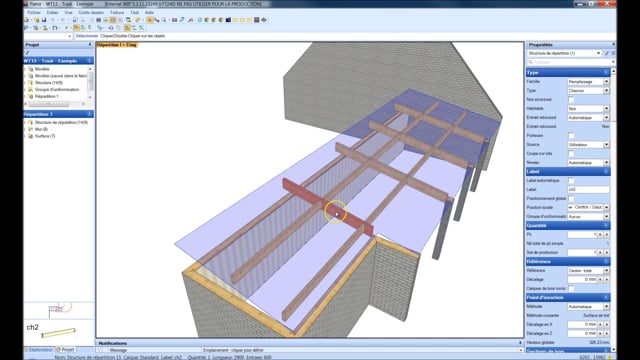
Task: Switch to the Explorateur tab
Action: point(39,350)
